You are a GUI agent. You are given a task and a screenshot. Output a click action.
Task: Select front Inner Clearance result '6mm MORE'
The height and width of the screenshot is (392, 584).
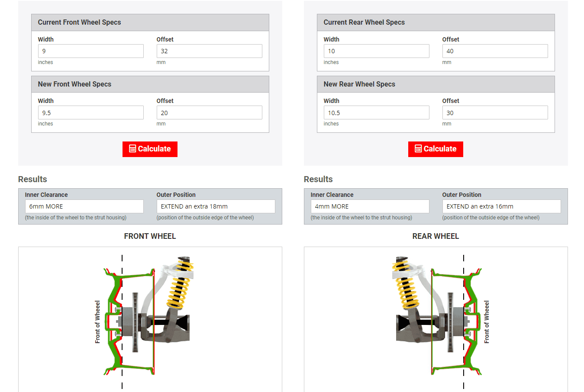pyautogui.click(x=84, y=206)
